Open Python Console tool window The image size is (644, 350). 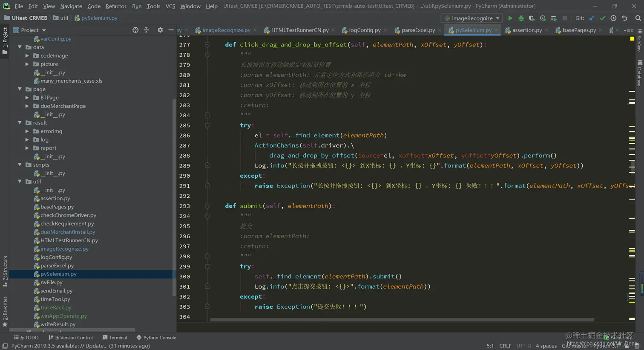pos(156,337)
